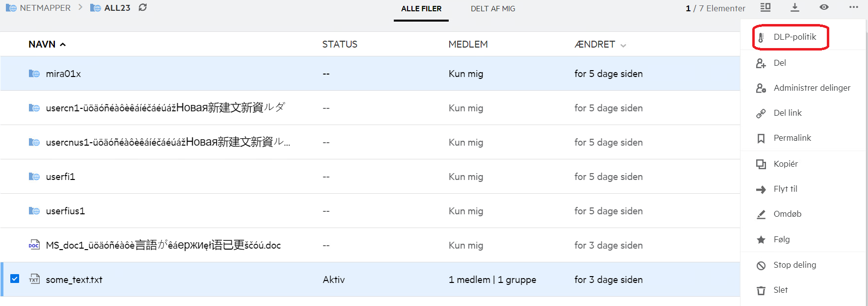Open the details panel icon in the toolbar
Viewport: 868px width, 306px height.
click(x=766, y=7)
